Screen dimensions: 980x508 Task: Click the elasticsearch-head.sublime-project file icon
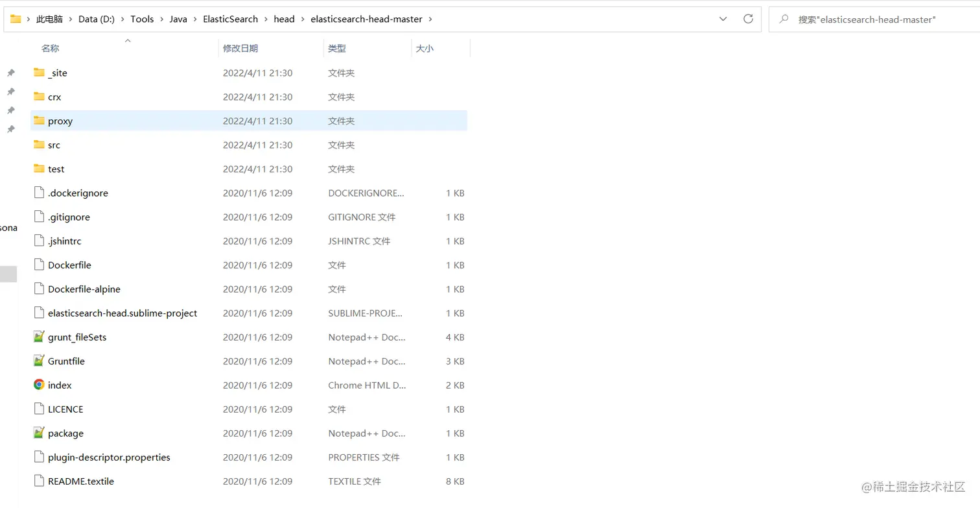pyautogui.click(x=39, y=313)
